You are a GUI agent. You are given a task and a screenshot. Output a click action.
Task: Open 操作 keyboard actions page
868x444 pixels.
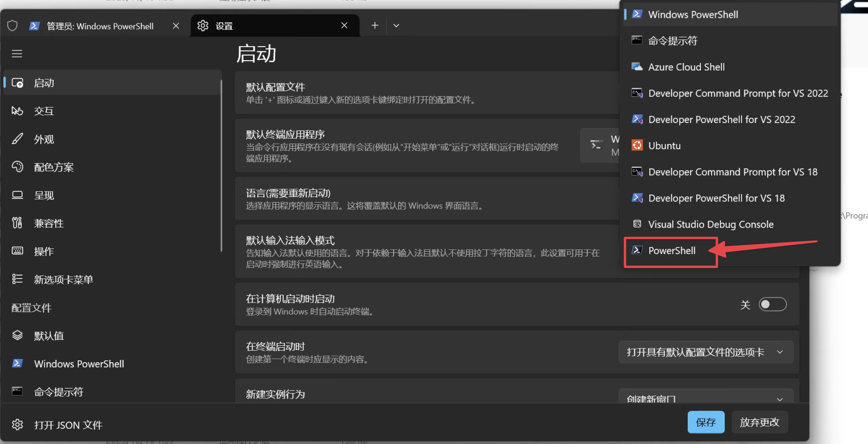tap(44, 251)
